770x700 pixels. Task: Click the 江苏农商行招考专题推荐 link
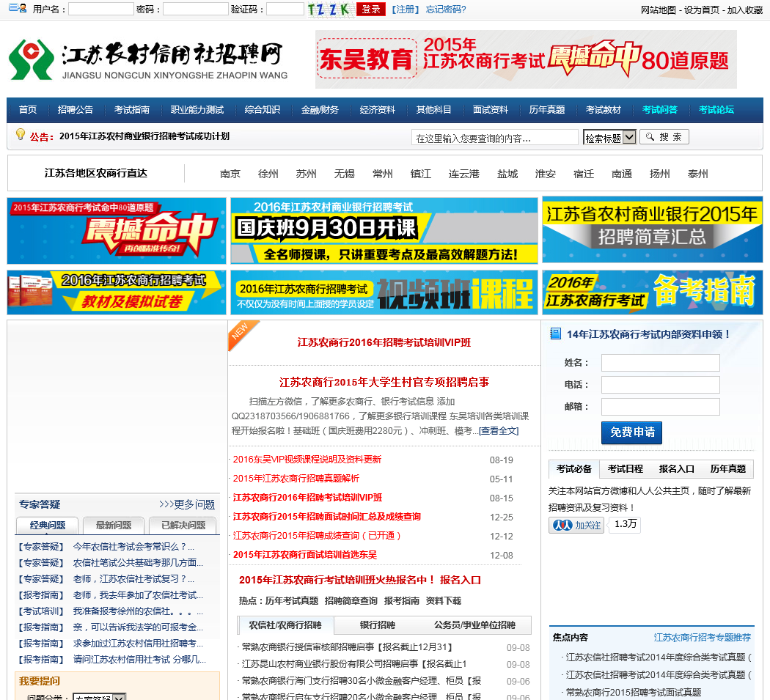[x=703, y=637]
